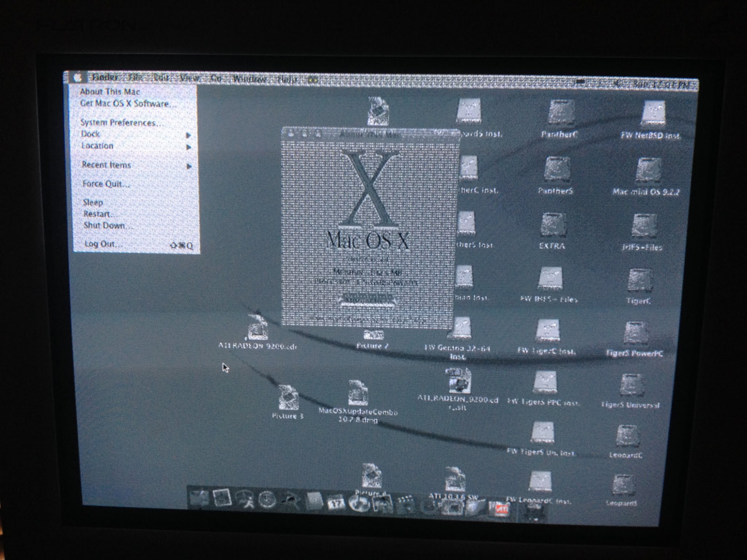Click the red ATI icon in Dock
This screenshot has width=747, height=560.
click(501, 509)
